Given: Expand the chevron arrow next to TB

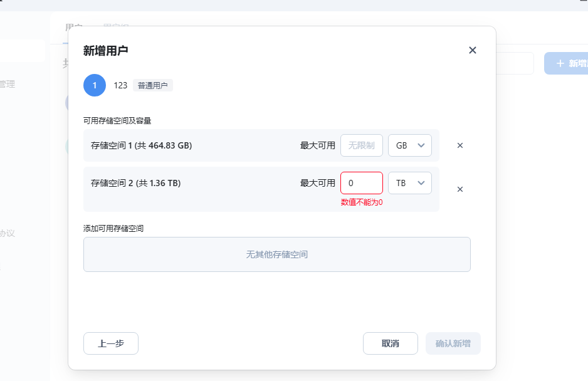Looking at the screenshot, I should (421, 183).
